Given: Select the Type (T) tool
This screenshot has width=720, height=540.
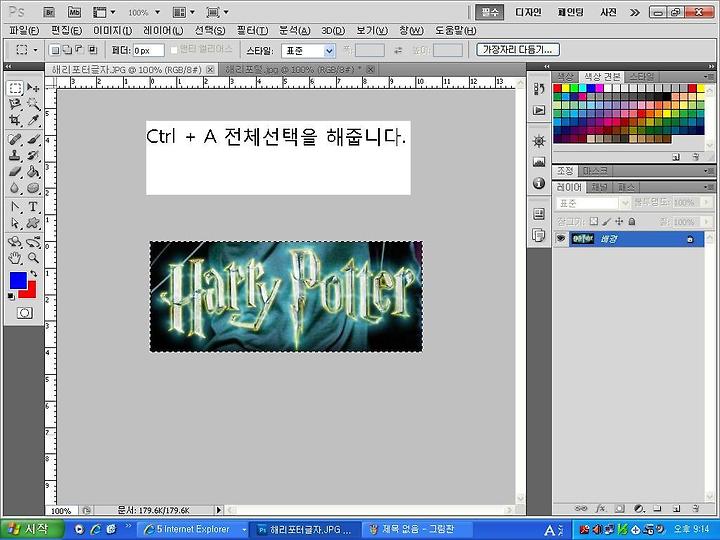Looking at the screenshot, I should click(33, 207).
